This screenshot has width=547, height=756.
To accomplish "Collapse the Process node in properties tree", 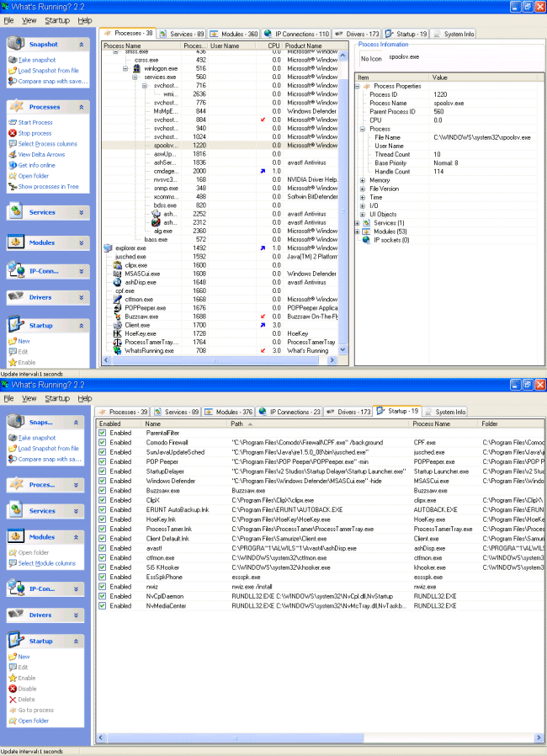I will point(363,129).
